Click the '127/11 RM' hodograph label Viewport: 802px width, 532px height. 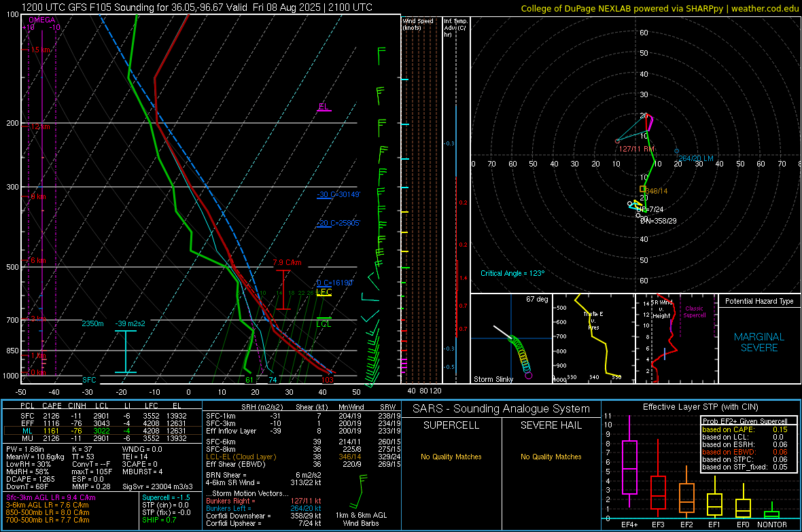pos(637,149)
